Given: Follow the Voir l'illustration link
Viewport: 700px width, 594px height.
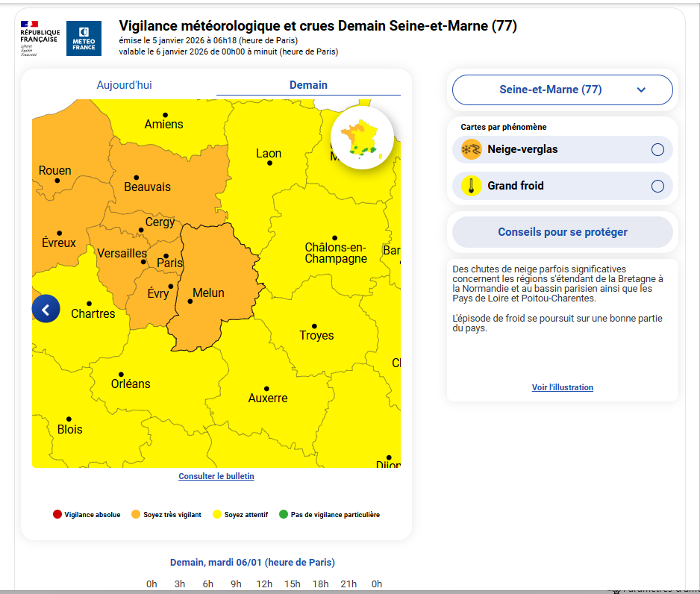Looking at the screenshot, I should pyautogui.click(x=562, y=387).
